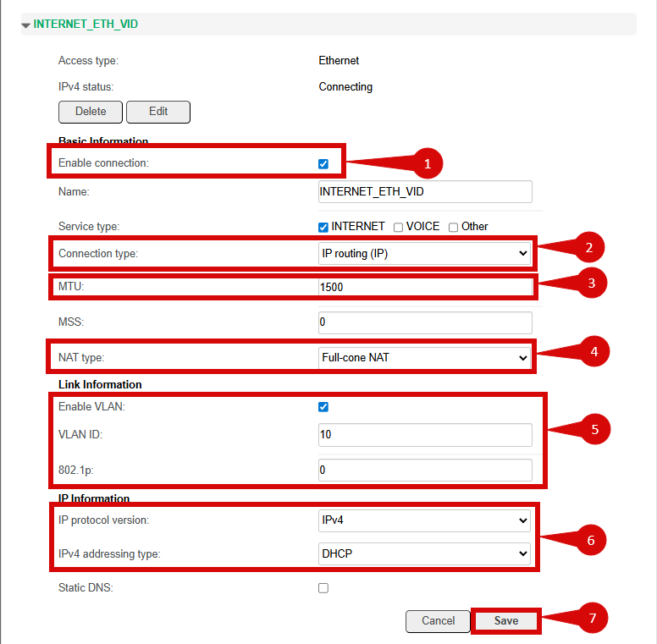Uncheck the INTERNET service type checkbox
Image resolution: width=657 pixels, height=644 pixels.
323,227
